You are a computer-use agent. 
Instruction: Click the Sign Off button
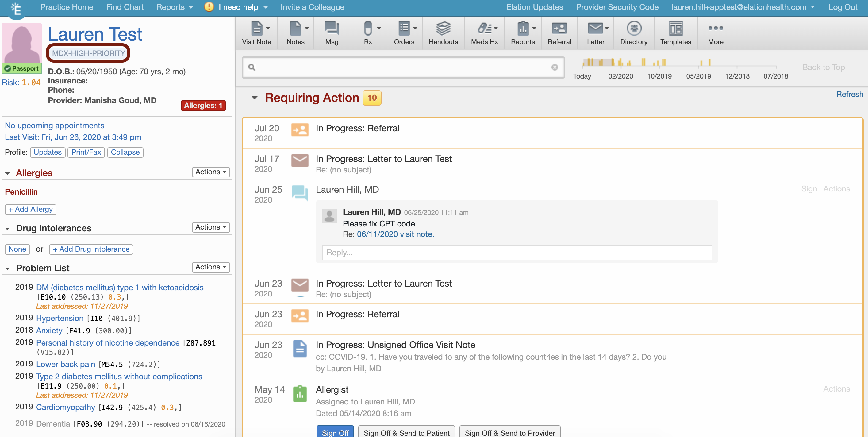[x=335, y=432]
